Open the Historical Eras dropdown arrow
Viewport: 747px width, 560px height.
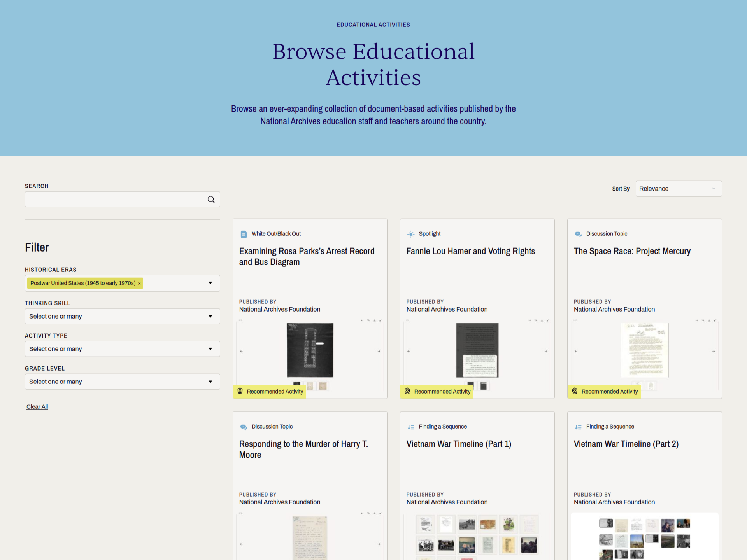coord(210,283)
